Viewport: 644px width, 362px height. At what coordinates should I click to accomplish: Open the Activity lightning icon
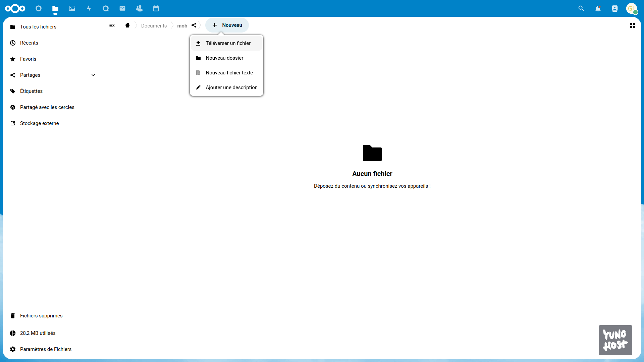click(89, 8)
